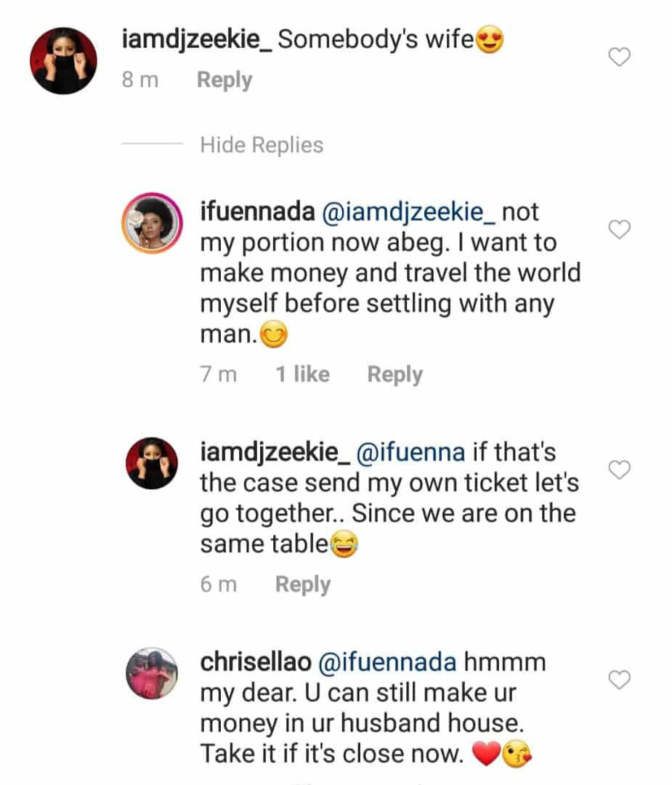Image resolution: width=672 pixels, height=785 pixels.
Task: Open iamdjzeekie_ profile picture on top comment
Action: [x=63, y=60]
